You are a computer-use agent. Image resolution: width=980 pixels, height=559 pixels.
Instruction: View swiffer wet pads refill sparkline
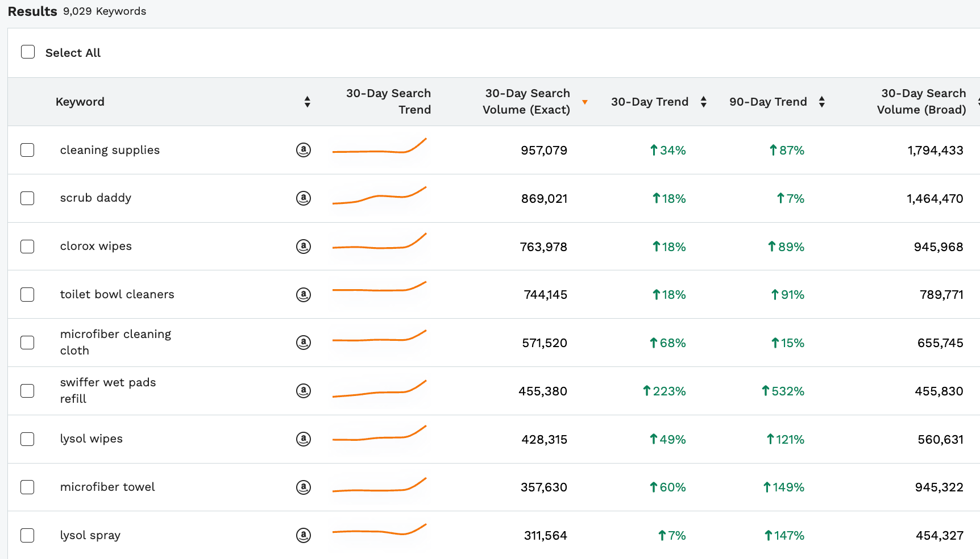379,389
